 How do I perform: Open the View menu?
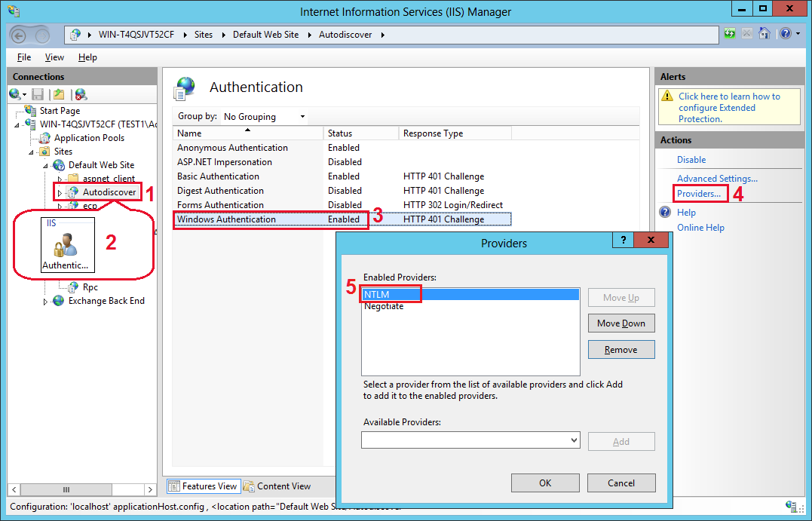[x=54, y=57]
